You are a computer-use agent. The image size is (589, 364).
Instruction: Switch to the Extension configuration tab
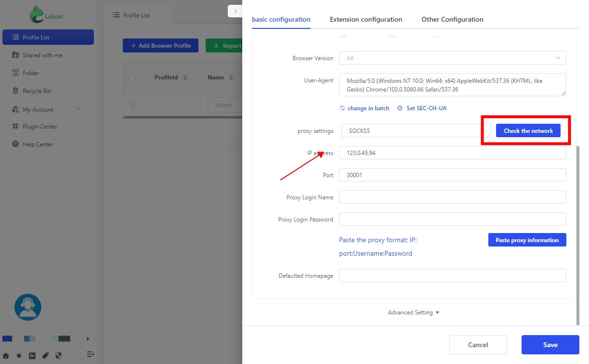[366, 20]
